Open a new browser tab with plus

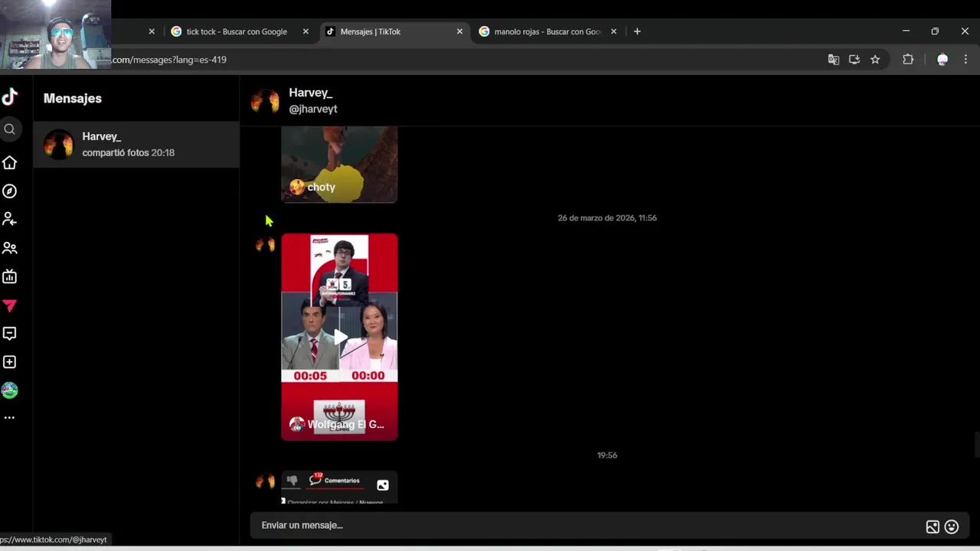[x=637, y=31]
